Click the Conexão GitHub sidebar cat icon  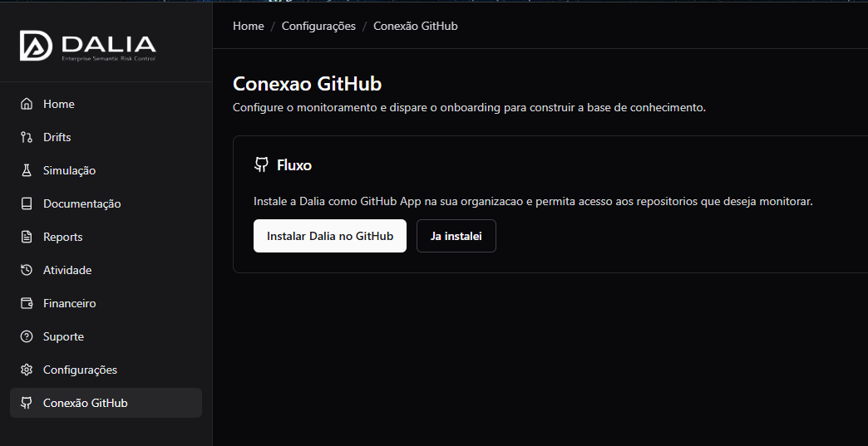coord(26,402)
